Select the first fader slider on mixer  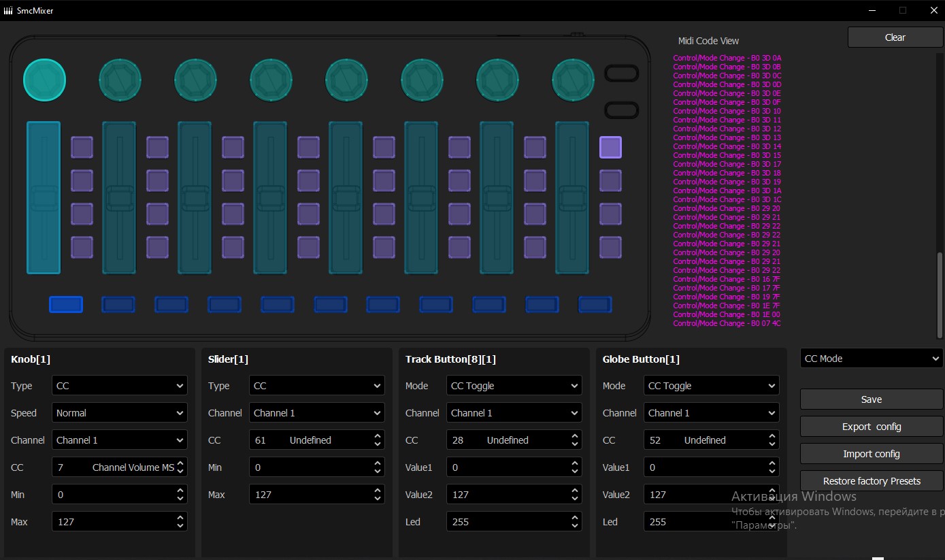click(44, 197)
